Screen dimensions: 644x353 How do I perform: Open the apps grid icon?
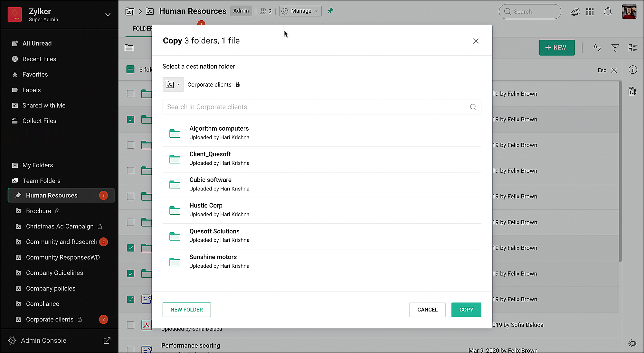[590, 12]
